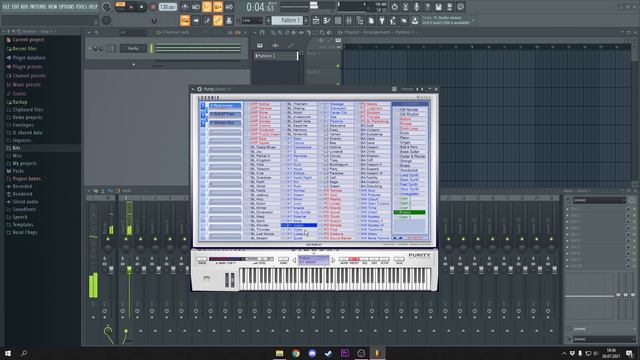Open the mixer view icon
Image resolution: width=640 pixels, height=360 pixels.
point(349,20)
